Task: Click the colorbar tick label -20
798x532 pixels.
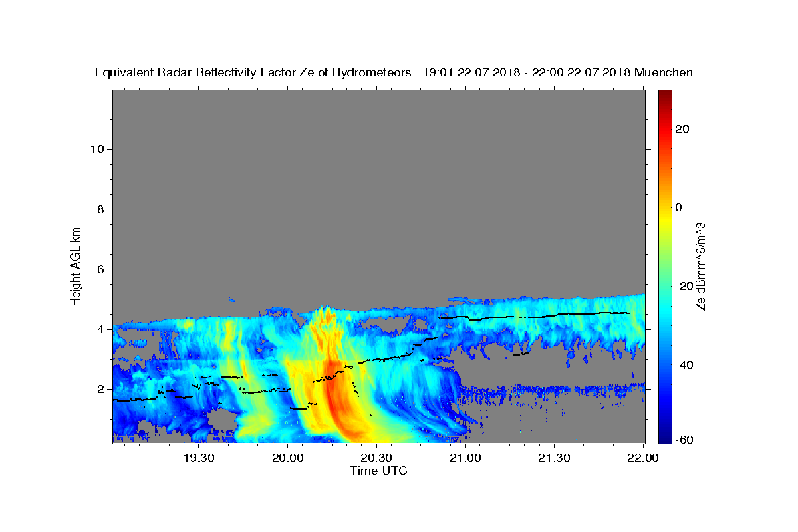Action: 684,286
